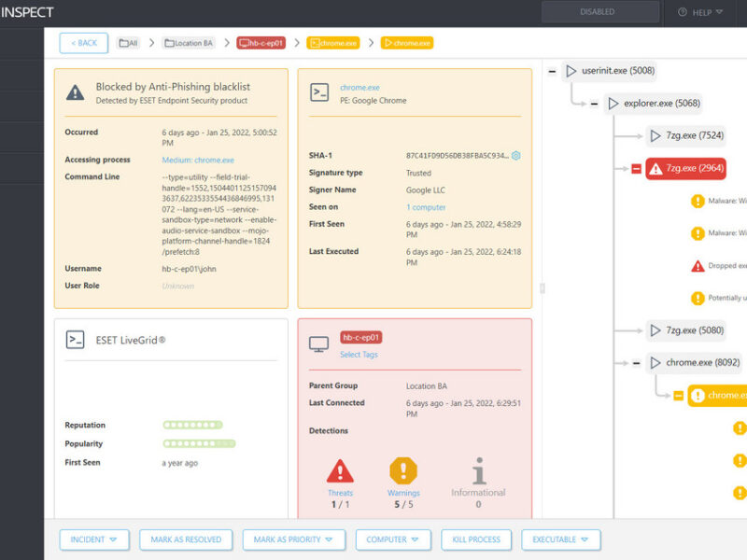Open the EXECUTABLE dropdown menu
Viewport: 747px width, 560px height.
(x=560, y=539)
